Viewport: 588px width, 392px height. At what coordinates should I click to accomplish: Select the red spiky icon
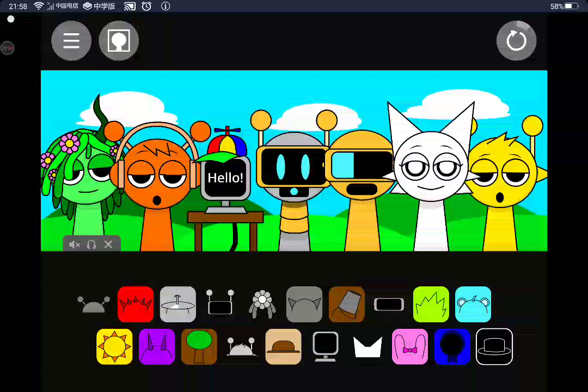pos(136,304)
